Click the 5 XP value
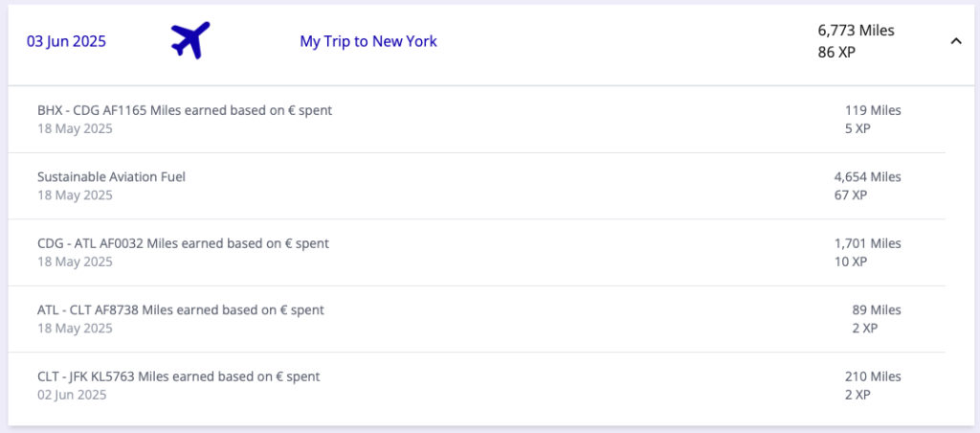The width and height of the screenshot is (980, 433). (x=857, y=127)
